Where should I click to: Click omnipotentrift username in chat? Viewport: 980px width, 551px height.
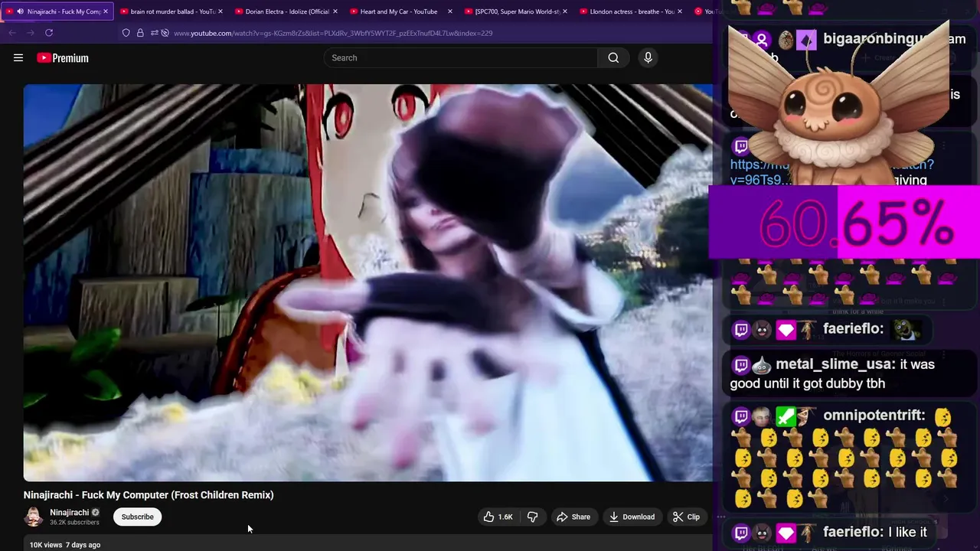(x=874, y=416)
